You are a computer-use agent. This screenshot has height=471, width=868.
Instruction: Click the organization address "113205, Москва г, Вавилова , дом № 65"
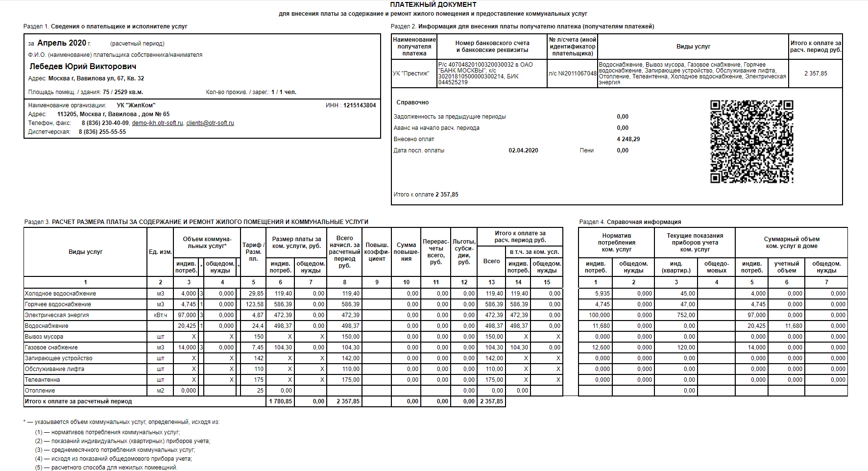click(x=113, y=114)
